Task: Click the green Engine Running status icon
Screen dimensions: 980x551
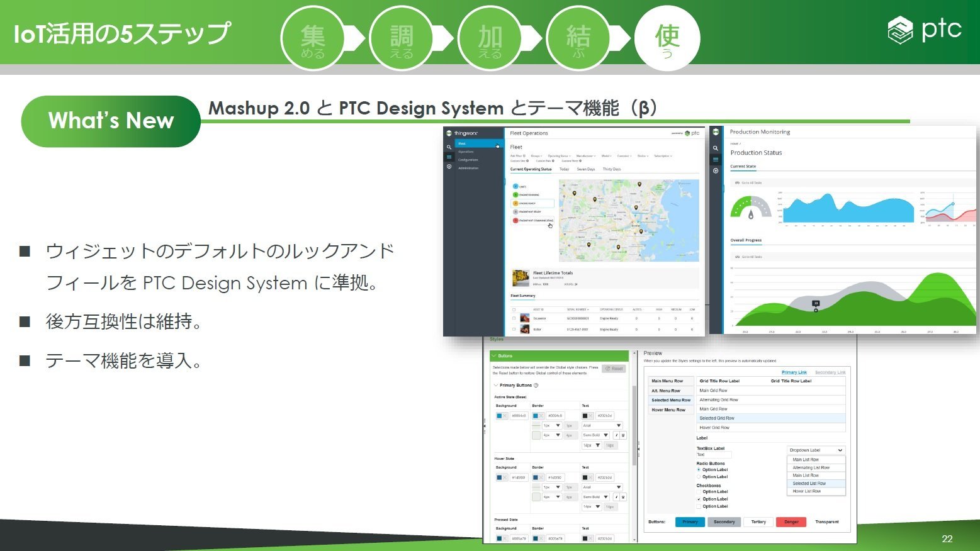Action: pyautogui.click(x=515, y=195)
